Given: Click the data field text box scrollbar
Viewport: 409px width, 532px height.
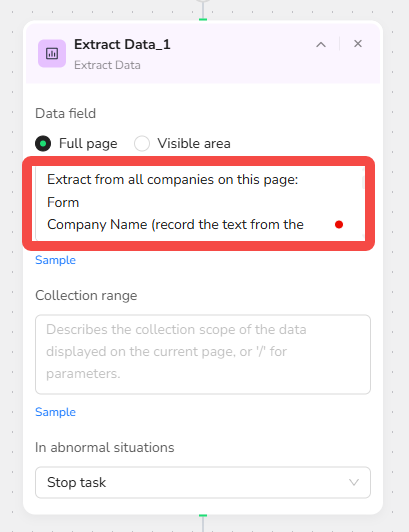Looking at the screenshot, I should (x=363, y=183).
